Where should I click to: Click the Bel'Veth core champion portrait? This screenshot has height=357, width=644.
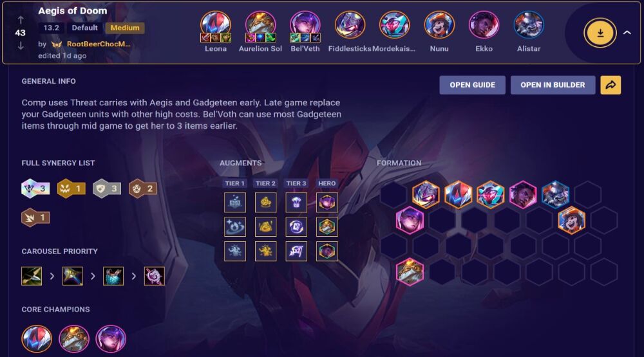pyautogui.click(x=111, y=339)
